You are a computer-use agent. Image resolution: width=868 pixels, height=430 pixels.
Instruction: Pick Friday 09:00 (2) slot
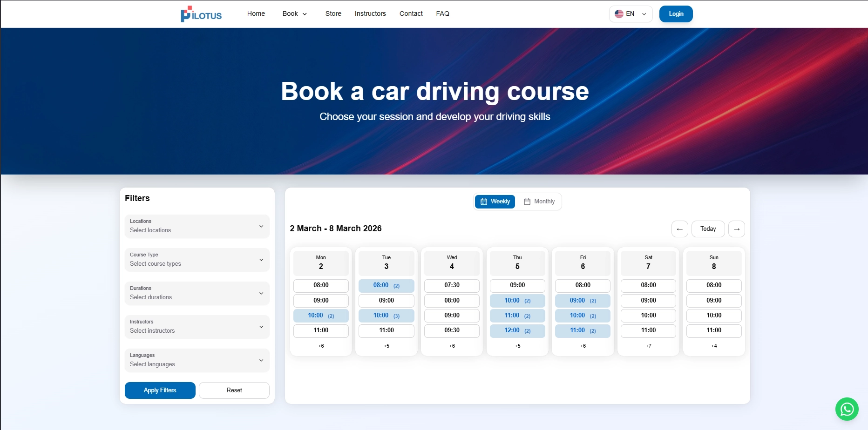tap(583, 301)
